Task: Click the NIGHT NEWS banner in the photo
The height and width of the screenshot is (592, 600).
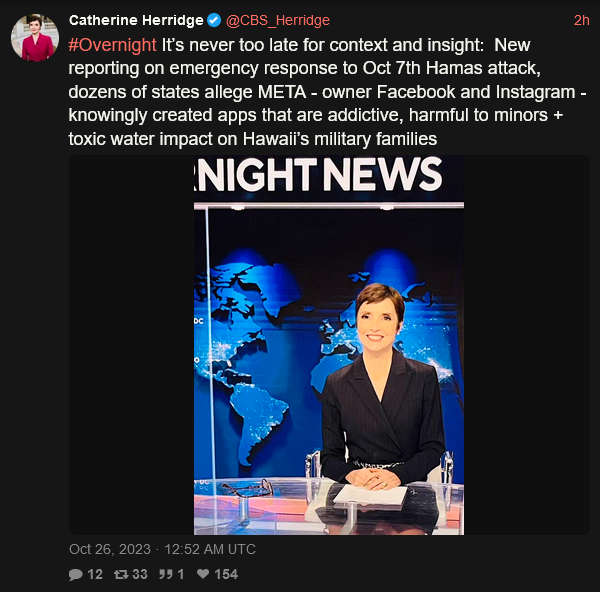Action: tap(318, 174)
